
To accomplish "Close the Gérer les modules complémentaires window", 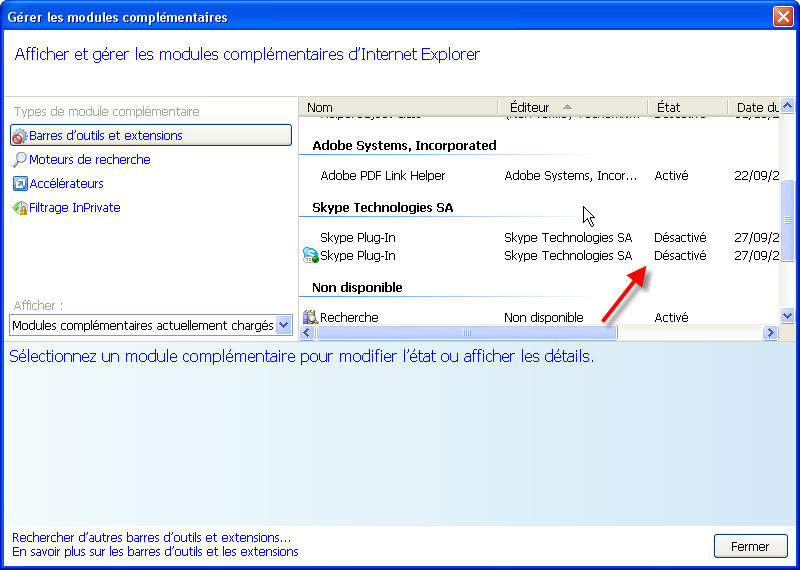I will (x=783, y=17).
